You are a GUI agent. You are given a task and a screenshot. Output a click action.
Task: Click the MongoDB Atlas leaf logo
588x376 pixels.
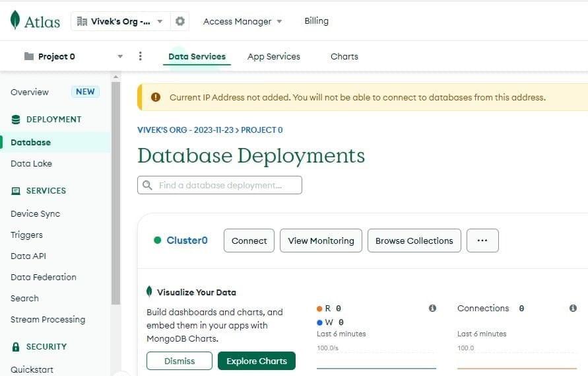pos(15,20)
